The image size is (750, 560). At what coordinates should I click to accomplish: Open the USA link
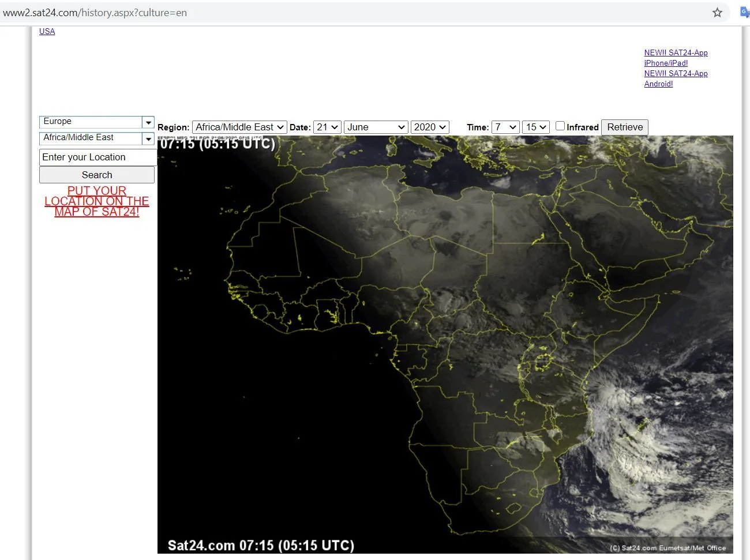pyautogui.click(x=47, y=31)
